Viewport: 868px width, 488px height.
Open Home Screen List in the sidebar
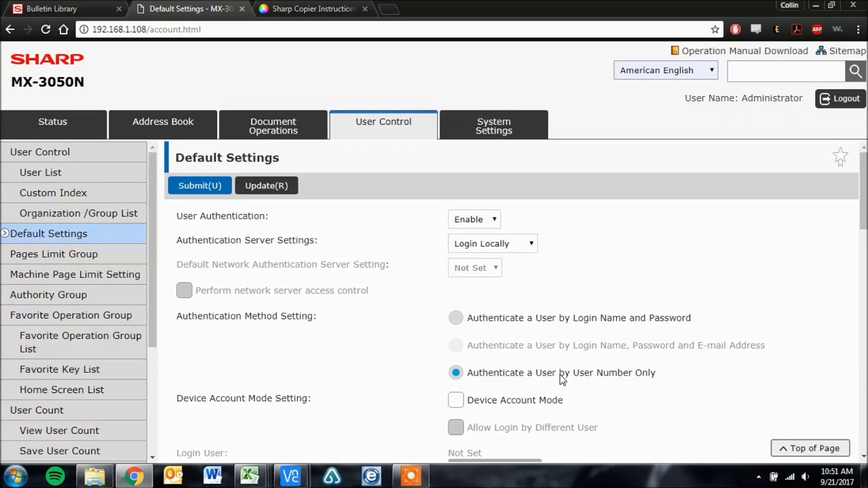[73, 389]
